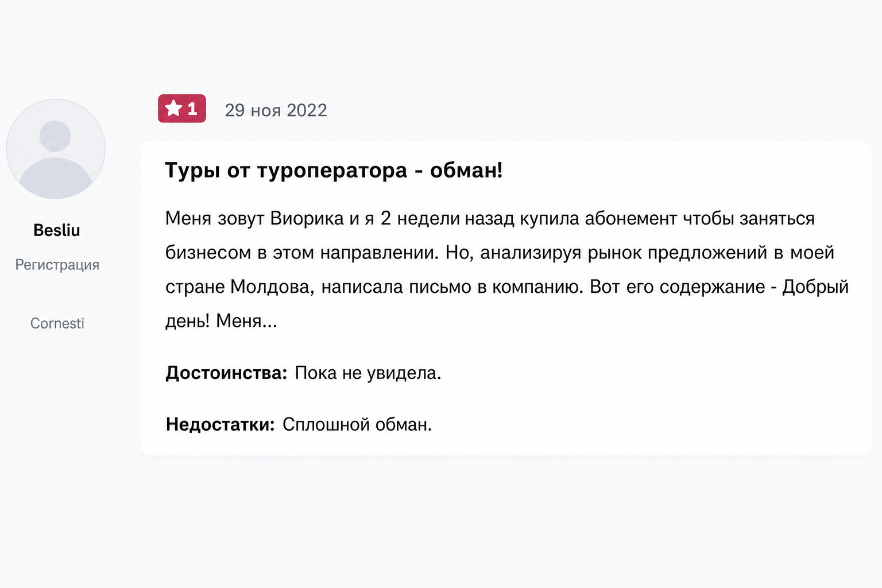Click the head of avatar silhouette

coord(55,136)
